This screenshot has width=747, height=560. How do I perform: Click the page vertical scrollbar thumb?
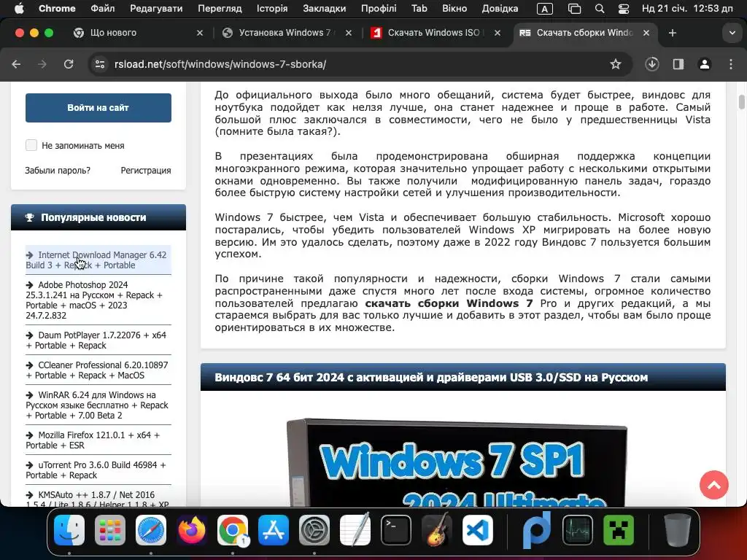(741, 102)
